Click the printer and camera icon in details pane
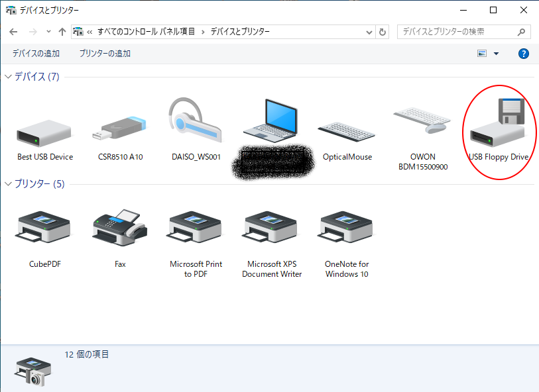The image size is (539, 392). tap(33, 371)
